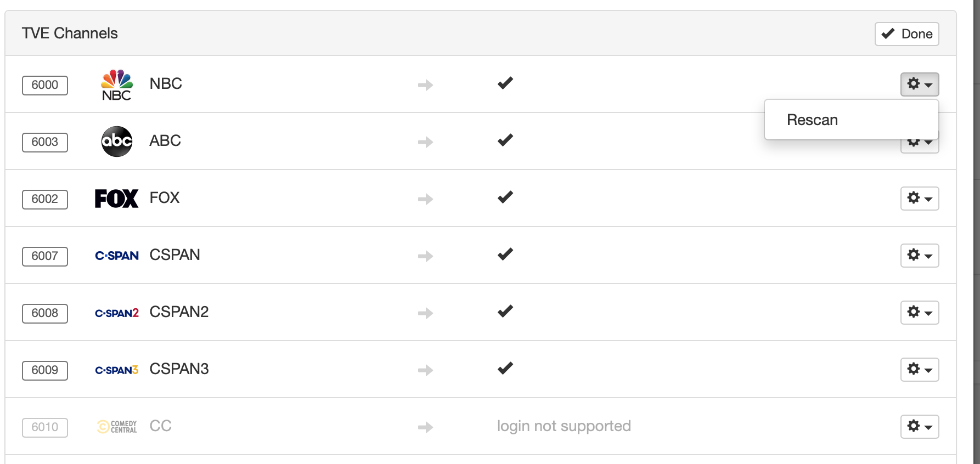The width and height of the screenshot is (980, 464).
Task: Open the gear dropdown for CSPAN
Action: [920, 256]
